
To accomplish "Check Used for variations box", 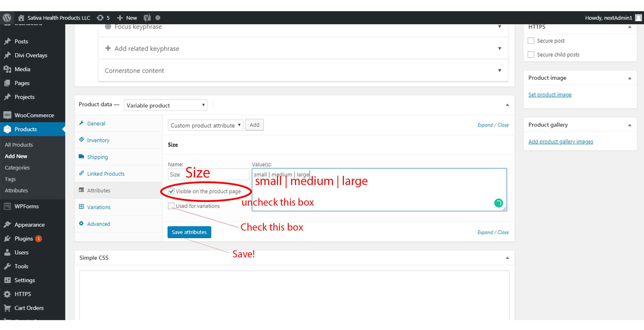I will [x=171, y=206].
